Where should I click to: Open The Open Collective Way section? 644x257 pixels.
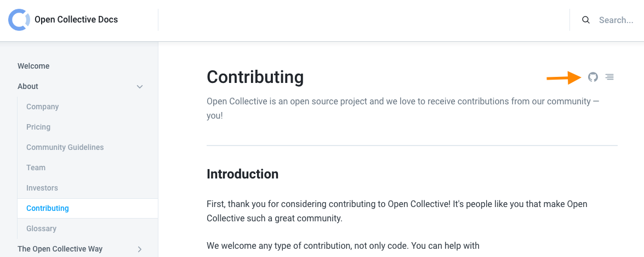point(60,249)
